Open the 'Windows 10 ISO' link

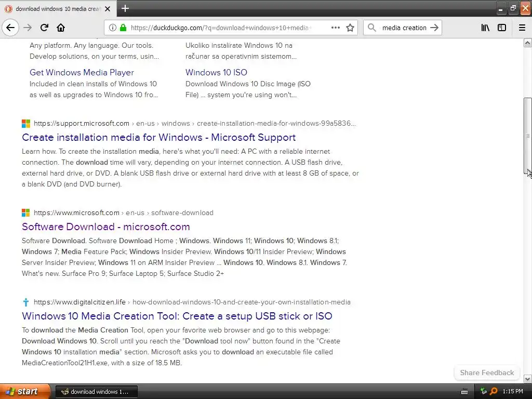pos(216,72)
